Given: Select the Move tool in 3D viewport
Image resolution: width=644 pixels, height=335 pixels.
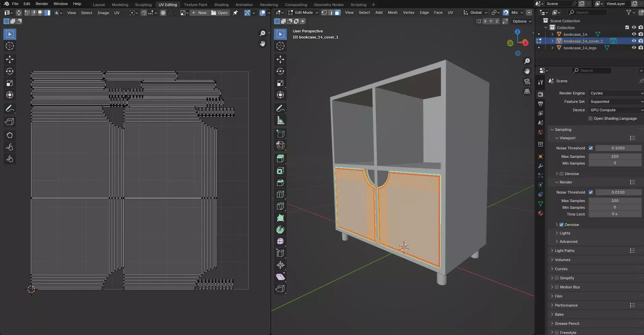Looking at the screenshot, I should [280, 59].
